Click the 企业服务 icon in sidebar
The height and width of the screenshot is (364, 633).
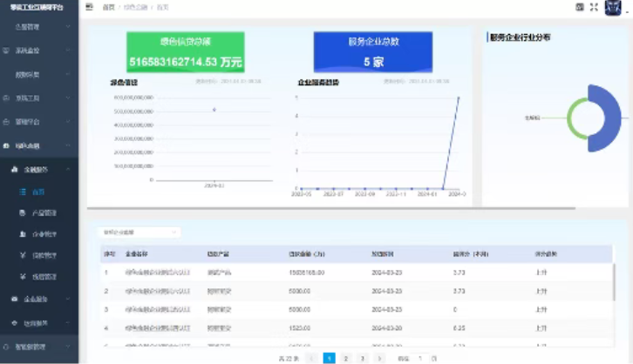[x=15, y=299]
